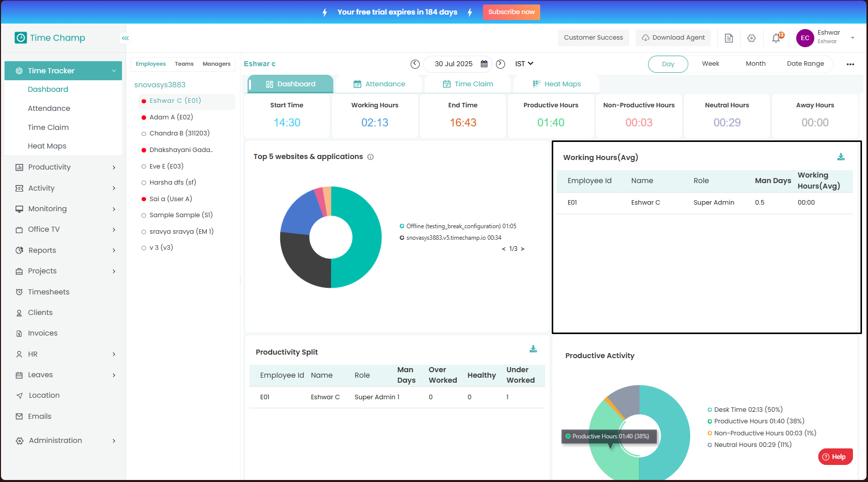Click info icon beside Top 5 websites
868x482 pixels.
(x=370, y=157)
